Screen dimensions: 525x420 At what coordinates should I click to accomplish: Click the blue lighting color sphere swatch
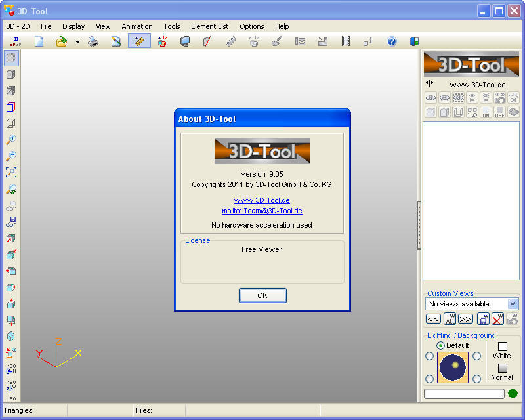coord(454,366)
